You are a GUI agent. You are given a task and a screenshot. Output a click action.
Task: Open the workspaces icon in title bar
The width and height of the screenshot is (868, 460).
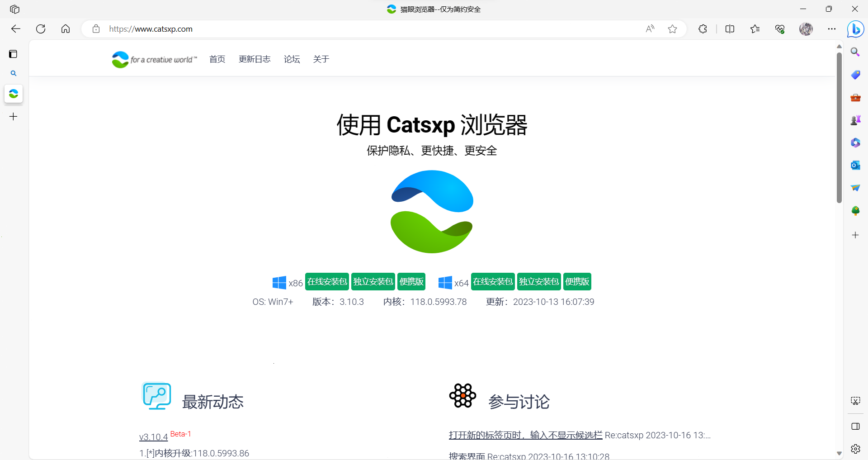pos(14,9)
